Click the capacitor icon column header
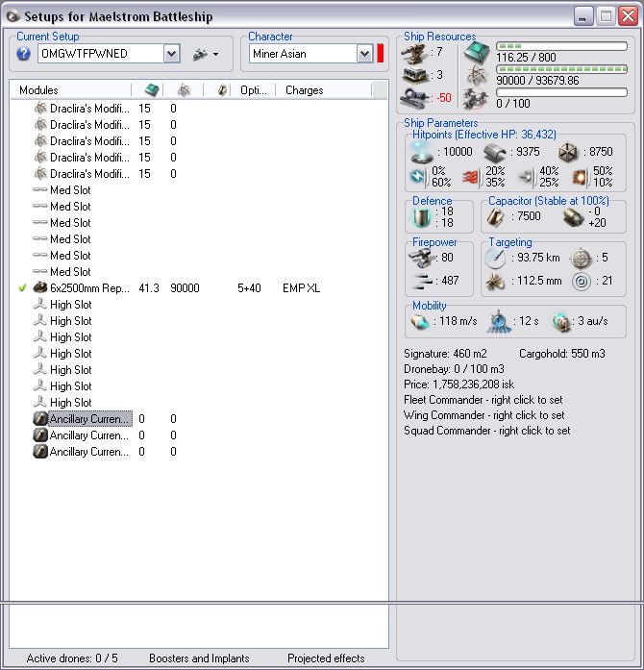Viewport: 644px width, 670px height. [x=222, y=90]
